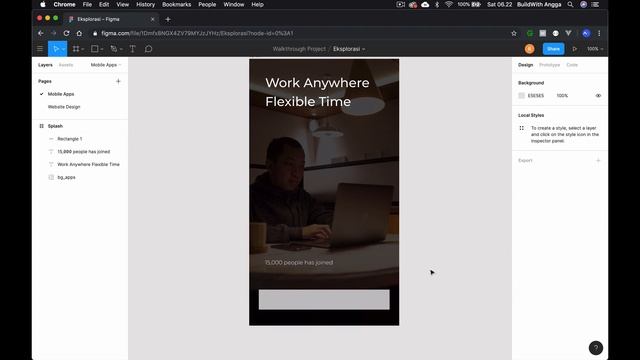640x360 pixels.
Task: Open the View menu
Action: pyautogui.click(x=122, y=4)
